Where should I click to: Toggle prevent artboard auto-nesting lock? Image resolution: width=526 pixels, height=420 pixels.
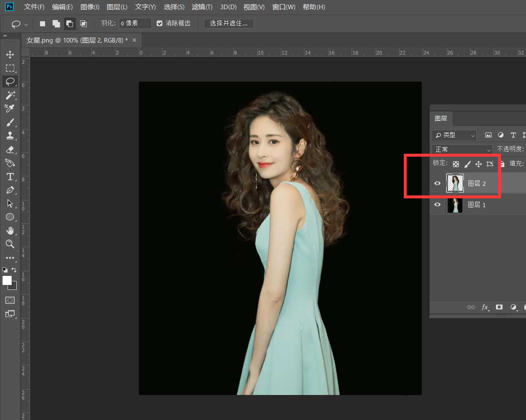pyautogui.click(x=490, y=164)
